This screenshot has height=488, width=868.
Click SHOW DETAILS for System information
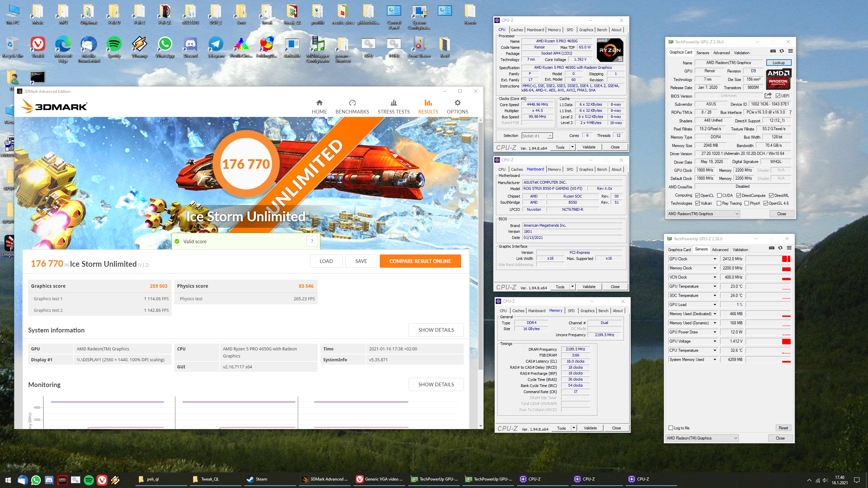(x=436, y=330)
